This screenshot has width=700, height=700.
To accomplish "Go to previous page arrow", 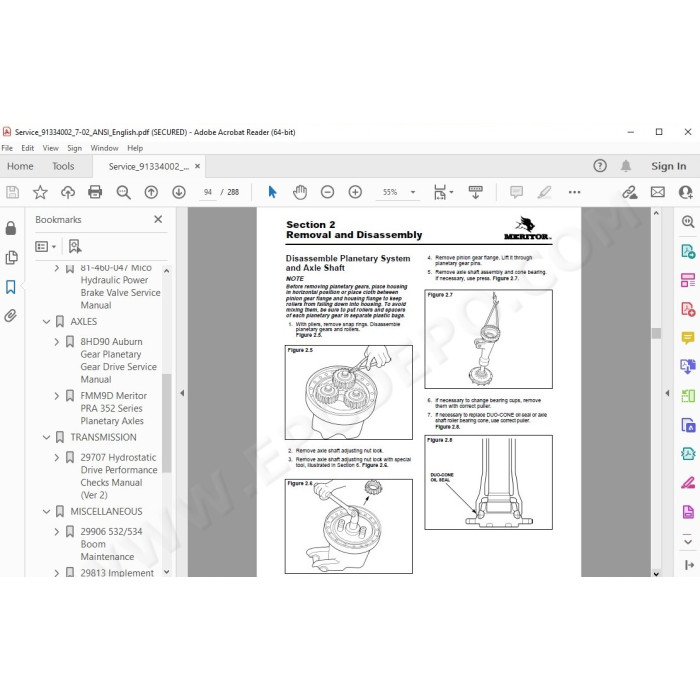I will coord(151,192).
